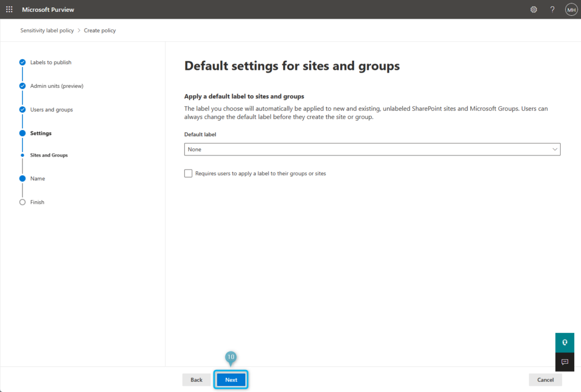The width and height of the screenshot is (581, 392).
Task: Click the unfilled Finish step circle
Action: 22,202
